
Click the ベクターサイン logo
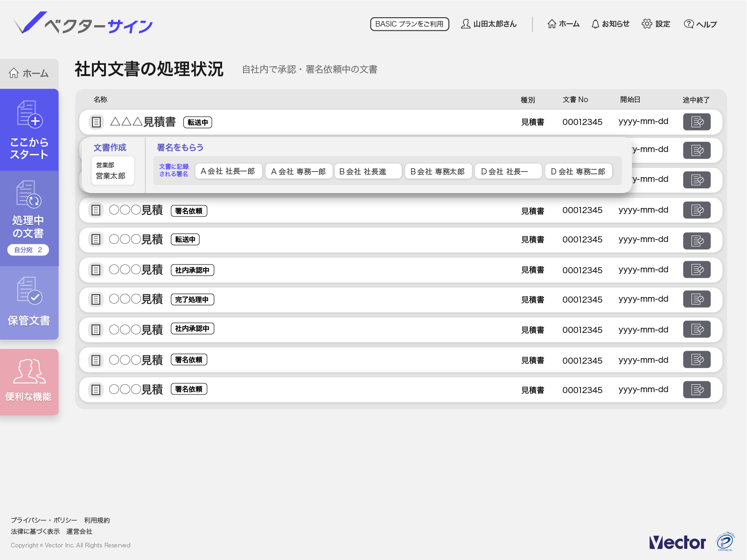click(83, 23)
